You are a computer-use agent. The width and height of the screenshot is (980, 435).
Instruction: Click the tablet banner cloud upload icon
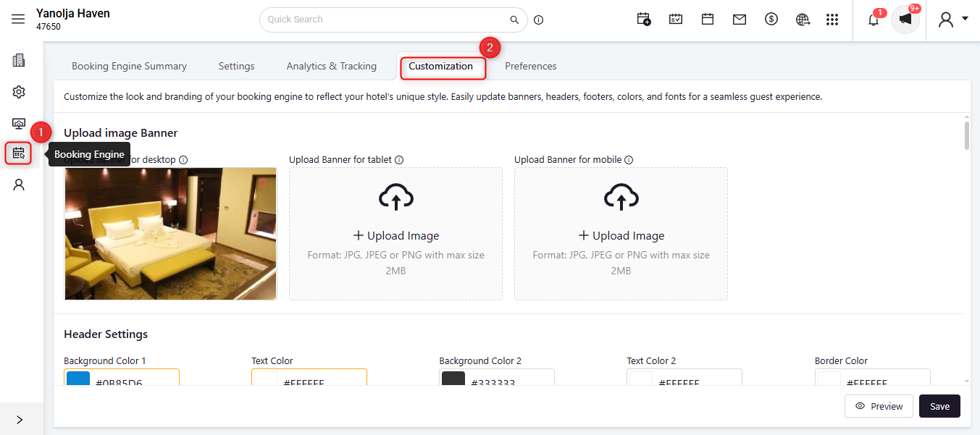pyautogui.click(x=395, y=197)
